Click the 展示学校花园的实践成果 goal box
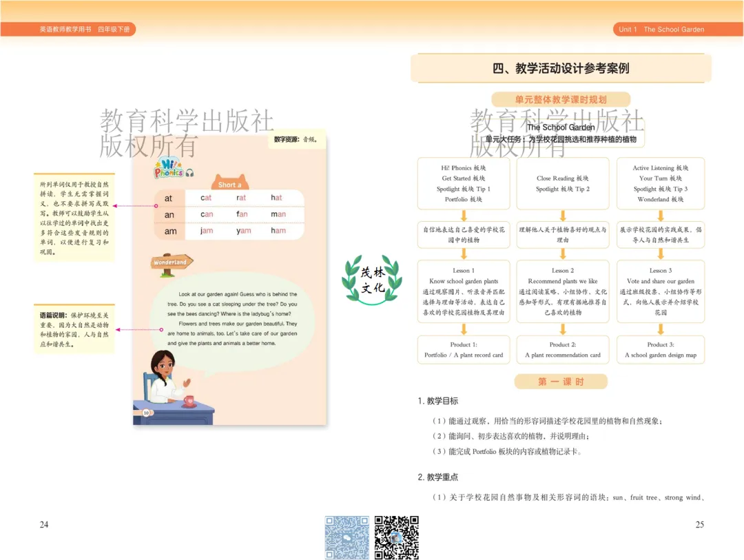 (661, 234)
